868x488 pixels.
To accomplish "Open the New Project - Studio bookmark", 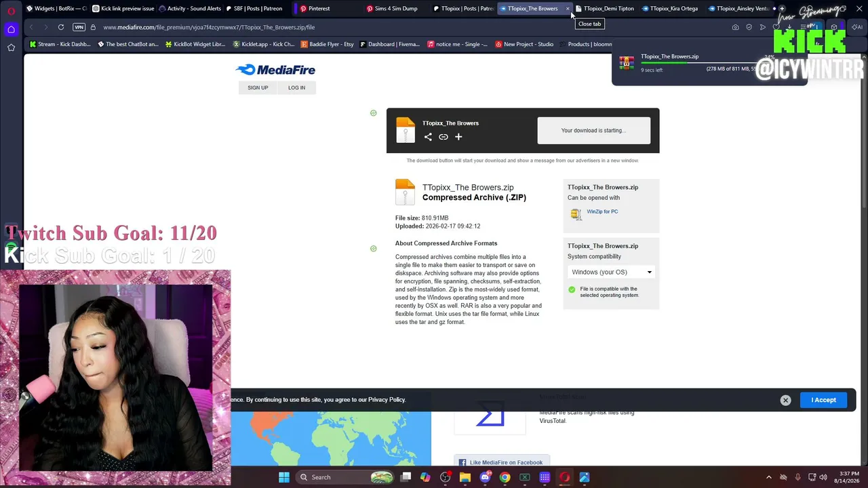I will [x=524, y=44].
